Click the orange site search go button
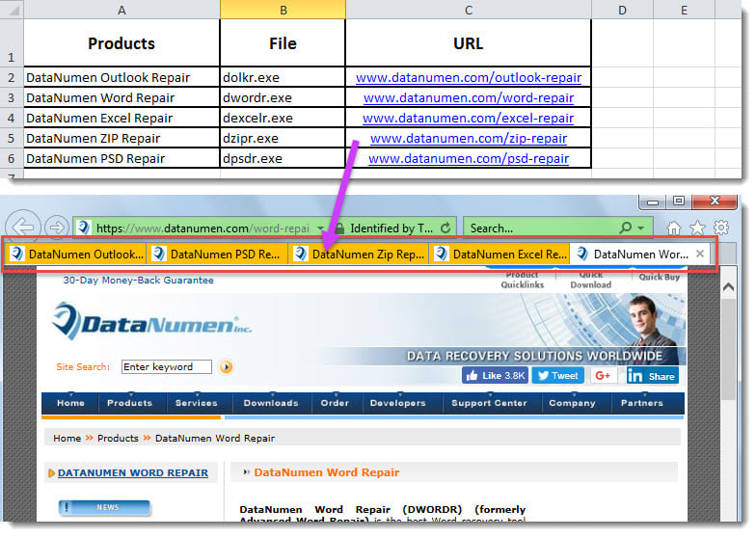 tap(226, 367)
